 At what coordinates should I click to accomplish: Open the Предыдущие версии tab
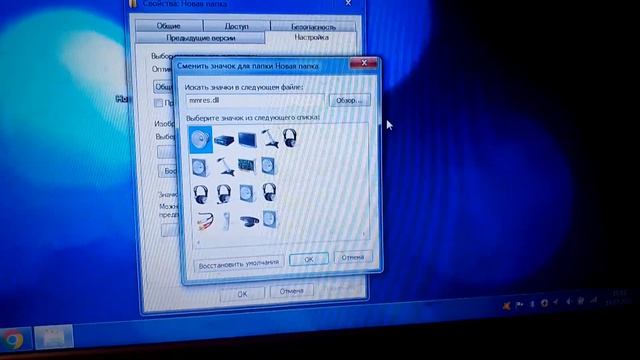point(200,38)
